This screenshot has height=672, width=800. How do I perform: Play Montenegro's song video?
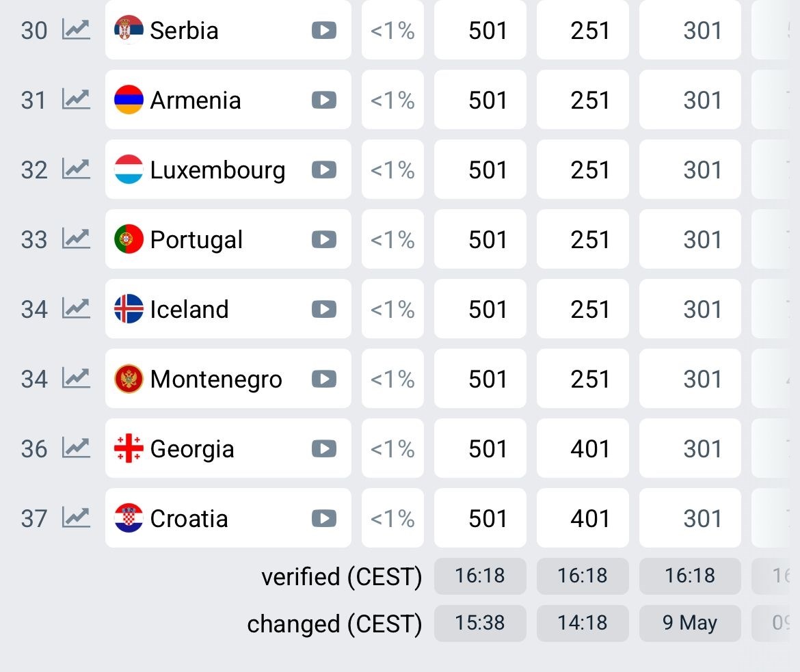click(324, 379)
